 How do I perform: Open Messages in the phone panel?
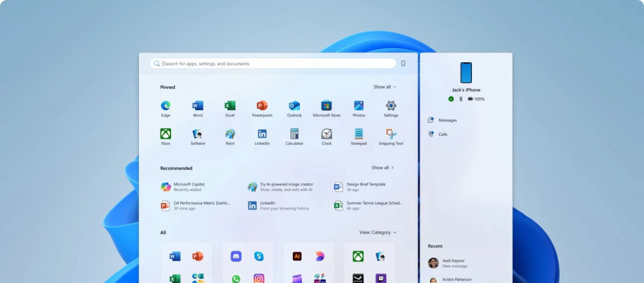[447, 120]
